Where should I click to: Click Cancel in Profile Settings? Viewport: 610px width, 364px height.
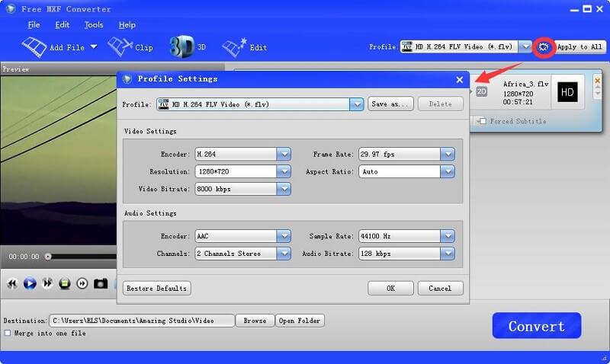[x=441, y=289]
